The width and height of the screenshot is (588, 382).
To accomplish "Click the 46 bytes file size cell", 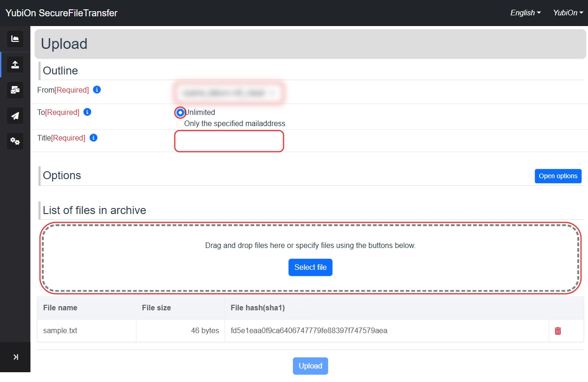I will [180, 331].
